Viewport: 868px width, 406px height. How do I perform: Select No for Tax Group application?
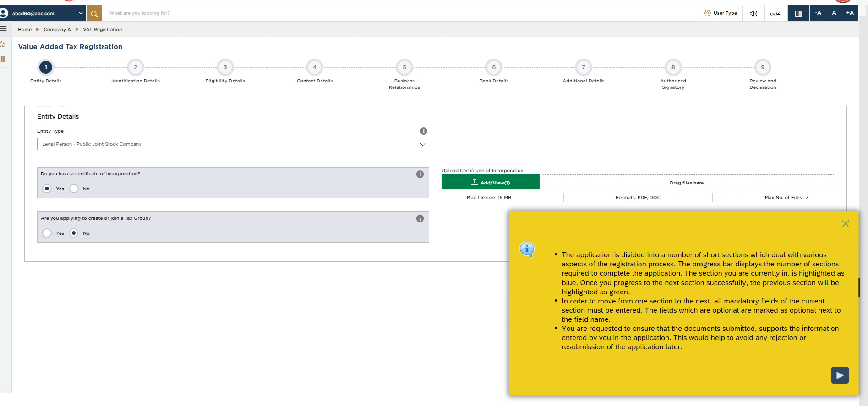tap(74, 233)
